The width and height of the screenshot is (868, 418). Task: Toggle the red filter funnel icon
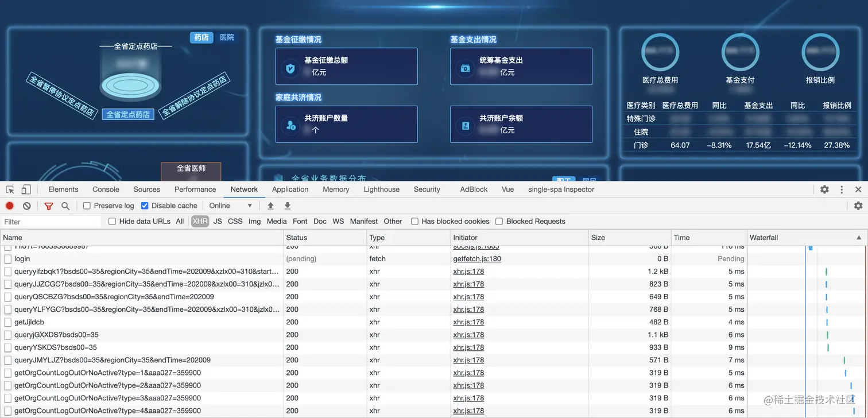click(x=49, y=206)
